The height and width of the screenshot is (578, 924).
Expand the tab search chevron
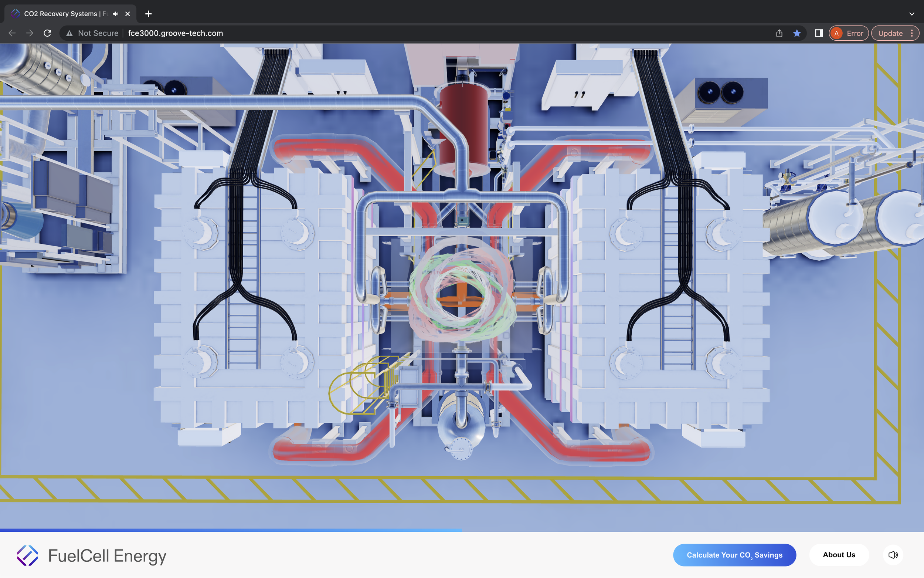pyautogui.click(x=912, y=14)
